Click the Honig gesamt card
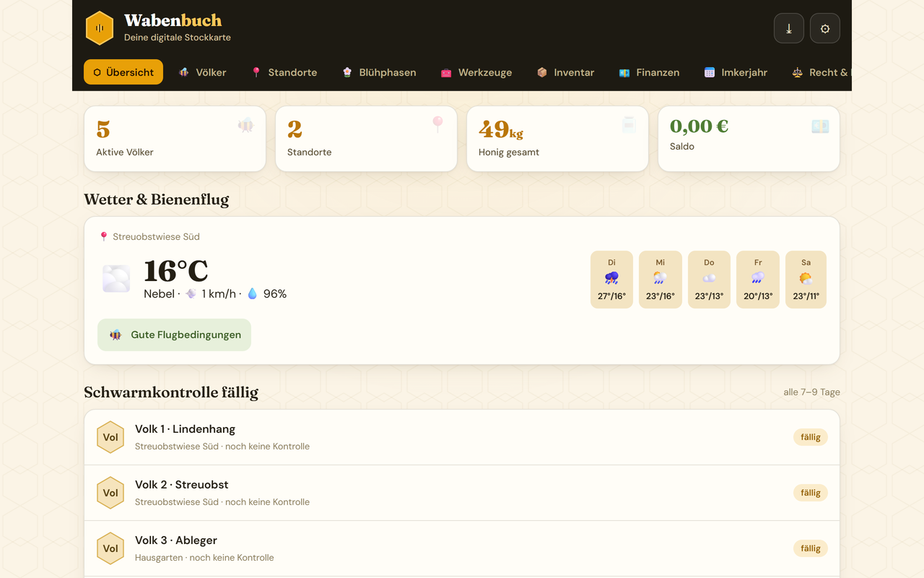 point(557,139)
